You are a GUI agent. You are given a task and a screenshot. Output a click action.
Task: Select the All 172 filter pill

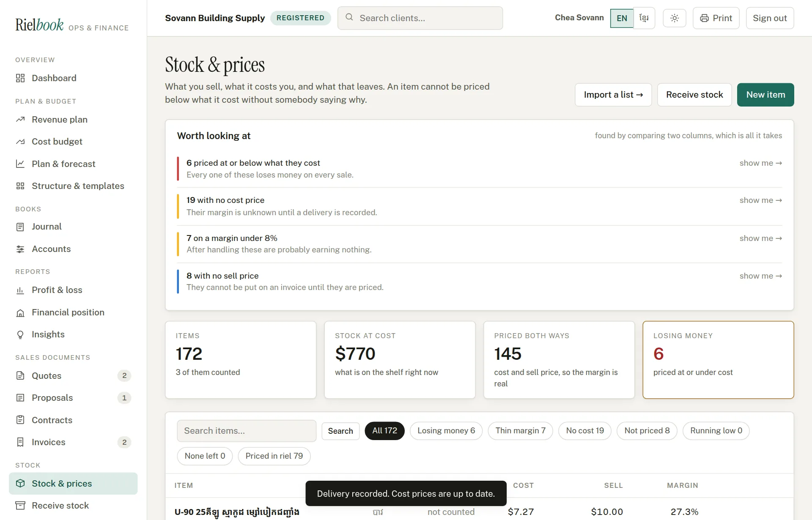click(384, 431)
